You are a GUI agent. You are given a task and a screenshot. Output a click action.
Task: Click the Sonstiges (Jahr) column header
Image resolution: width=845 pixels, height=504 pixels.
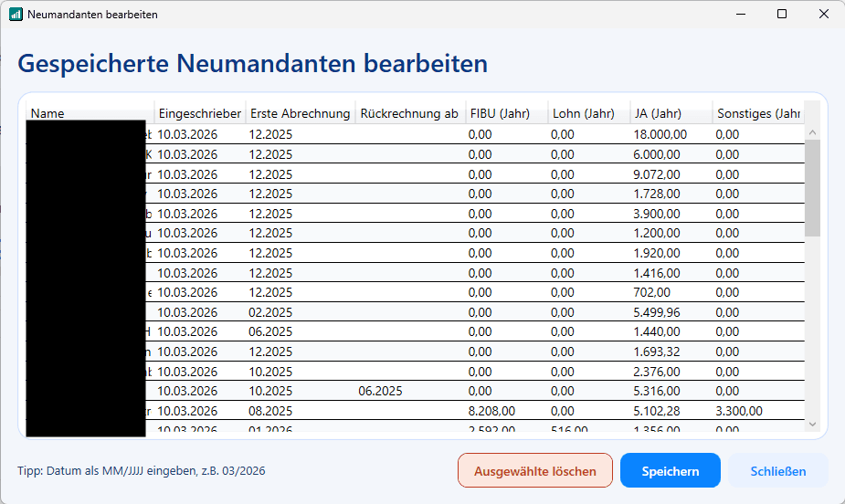758,113
